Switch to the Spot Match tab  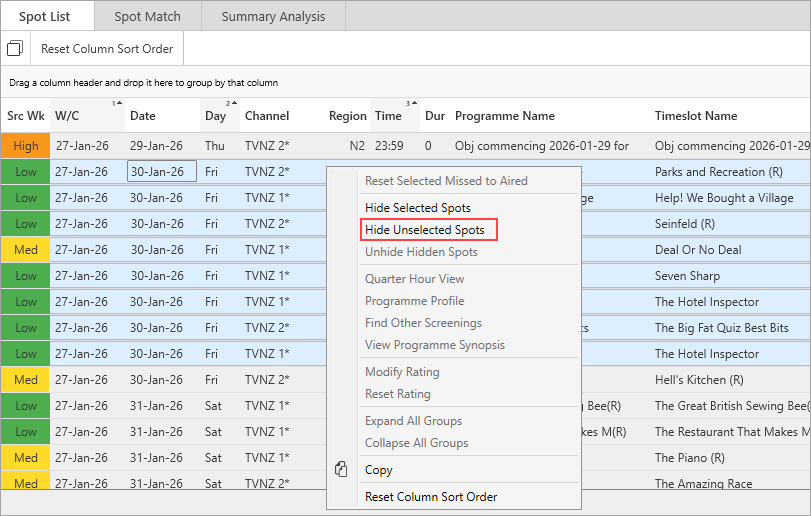pos(148,16)
